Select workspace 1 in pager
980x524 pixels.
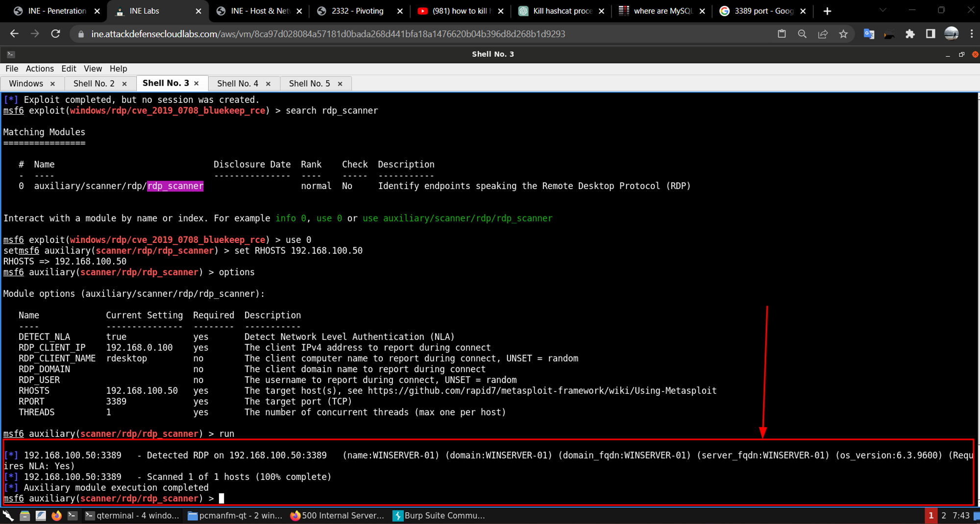tap(931, 515)
